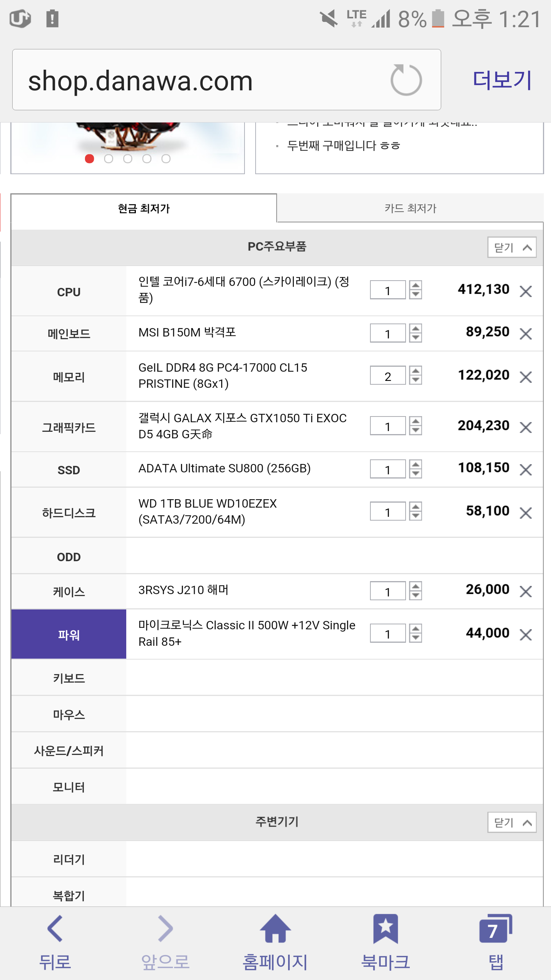The width and height of the screenshot is (551, 980).
Task: Remove the GTX1050 Ti graphics card
Action: click(x=526, y=427)
